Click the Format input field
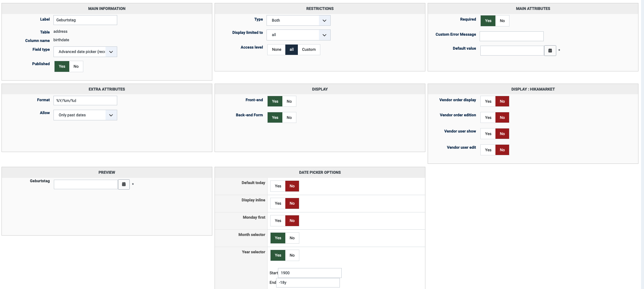The width and height of the screenshot is (644, 289). tap(85, 101)
